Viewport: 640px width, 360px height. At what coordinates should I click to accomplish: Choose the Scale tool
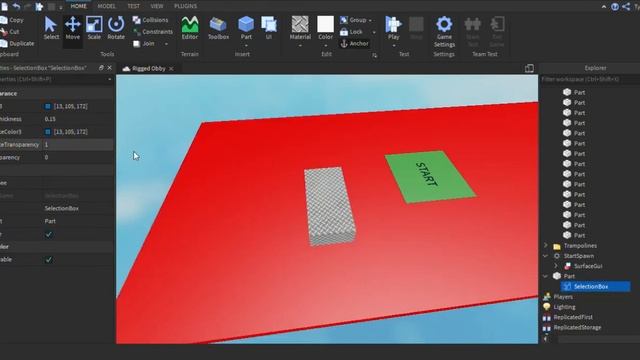tap(94, 28)
